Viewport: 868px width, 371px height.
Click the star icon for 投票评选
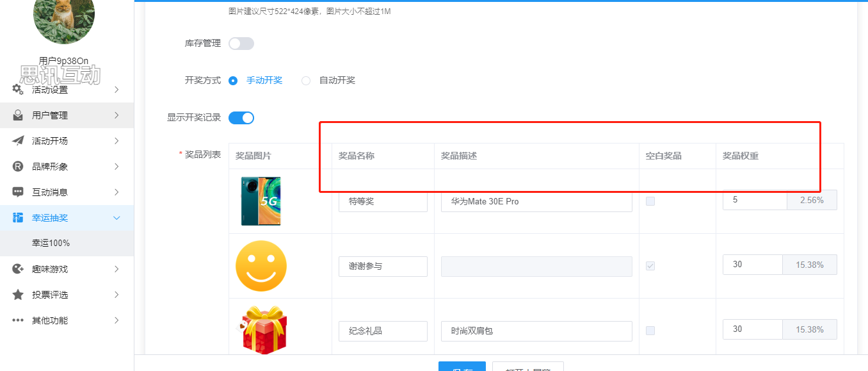tap(18, 295)
